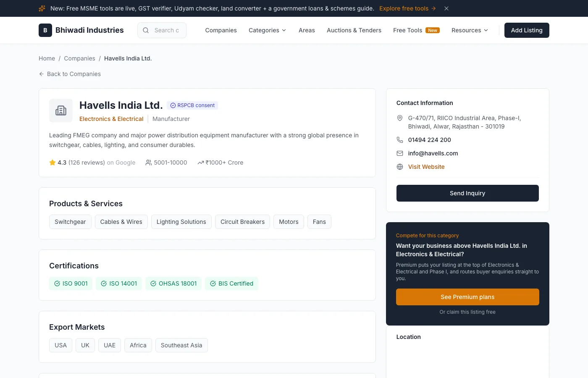The width and height of the screenshot is (588, 378).
Task: Click the ISO 9001 check icon
Action: click(57, 283)
